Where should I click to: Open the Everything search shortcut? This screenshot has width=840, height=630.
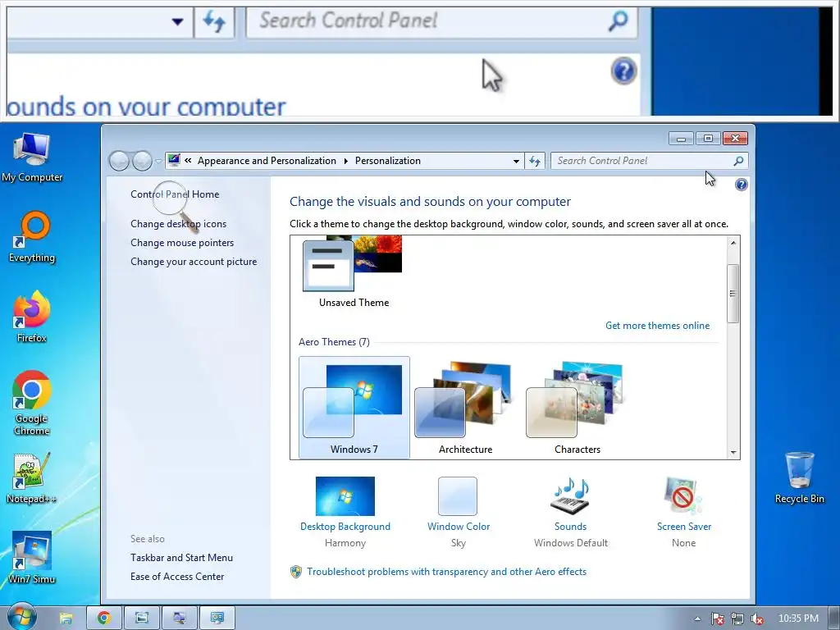(32, 237)
